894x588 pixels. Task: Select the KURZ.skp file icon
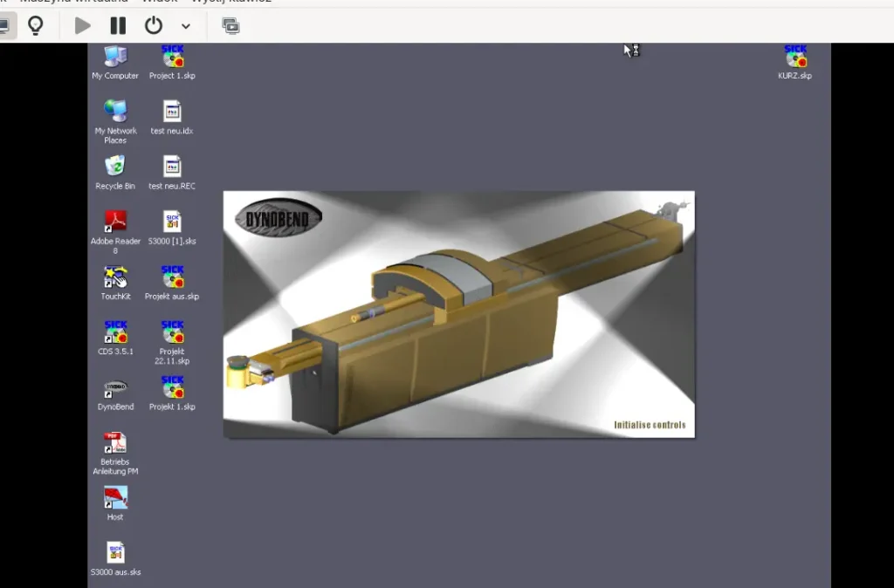coord(795,58)
